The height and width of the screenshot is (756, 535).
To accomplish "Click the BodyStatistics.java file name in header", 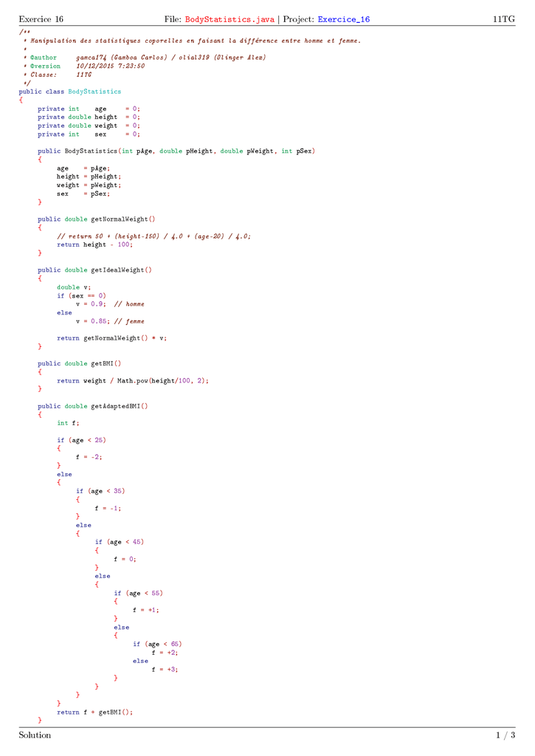I will tap(229, 18).
